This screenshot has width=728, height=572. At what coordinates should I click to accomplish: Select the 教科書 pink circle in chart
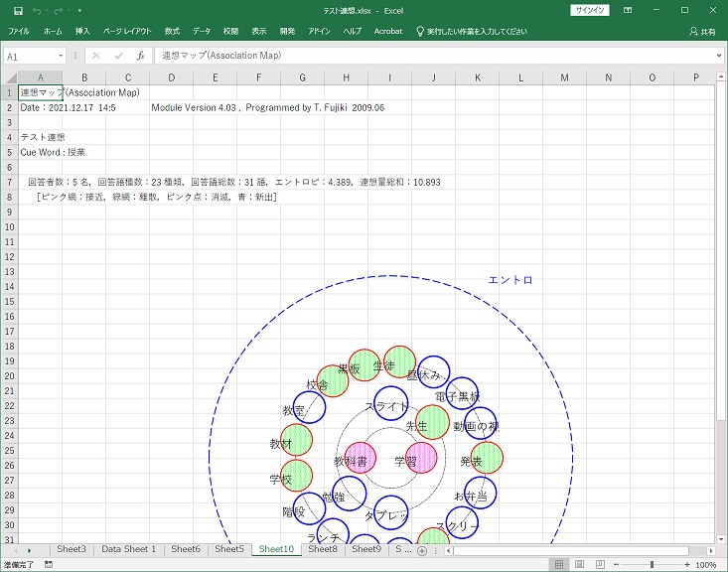(359, 459)
